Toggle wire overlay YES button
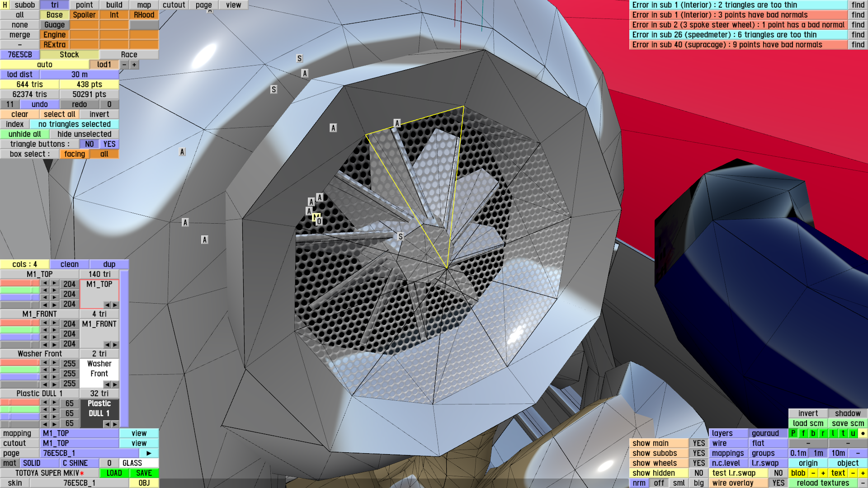 [x=778, y=483]
